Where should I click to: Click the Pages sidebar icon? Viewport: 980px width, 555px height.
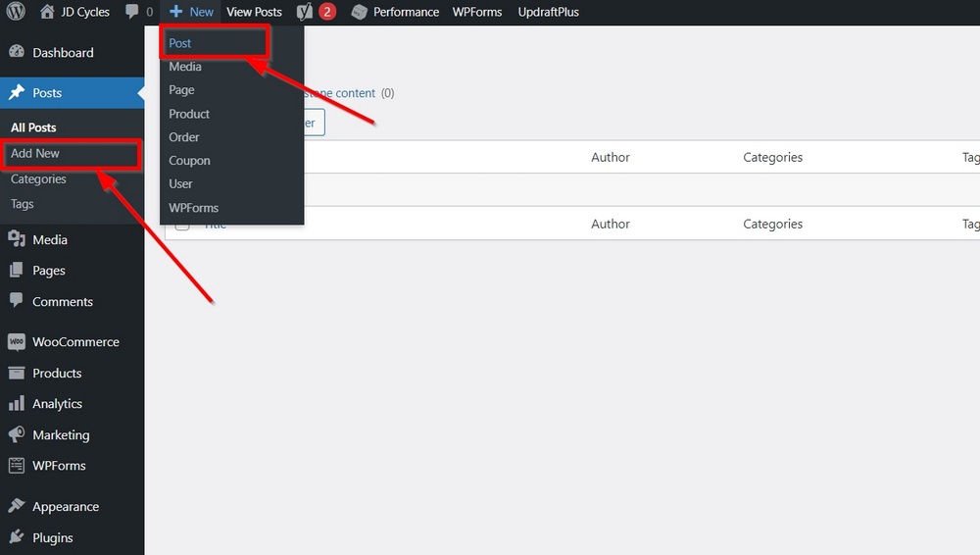pos(17,270)
